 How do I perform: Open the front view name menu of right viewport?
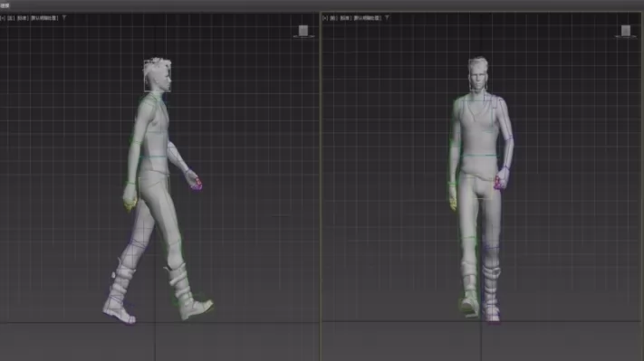pyautogui.click(x=333, y=18)
